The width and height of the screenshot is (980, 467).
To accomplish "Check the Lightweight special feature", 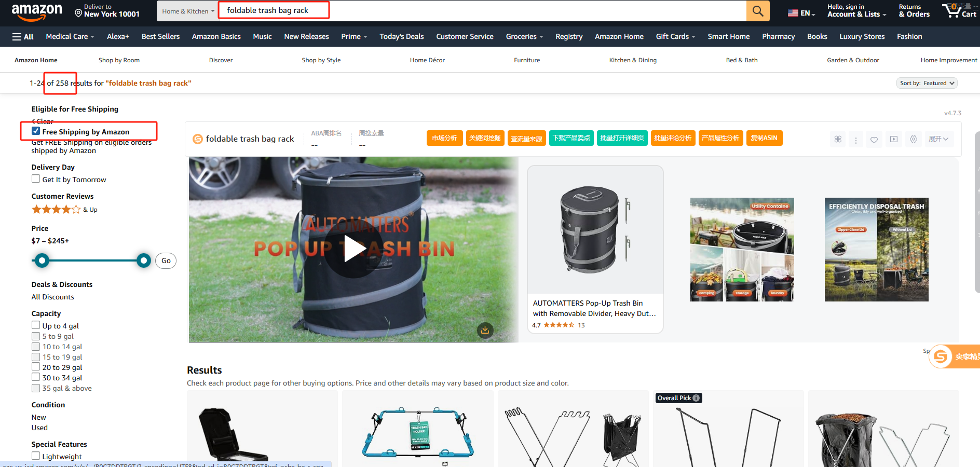I will 36,456.
